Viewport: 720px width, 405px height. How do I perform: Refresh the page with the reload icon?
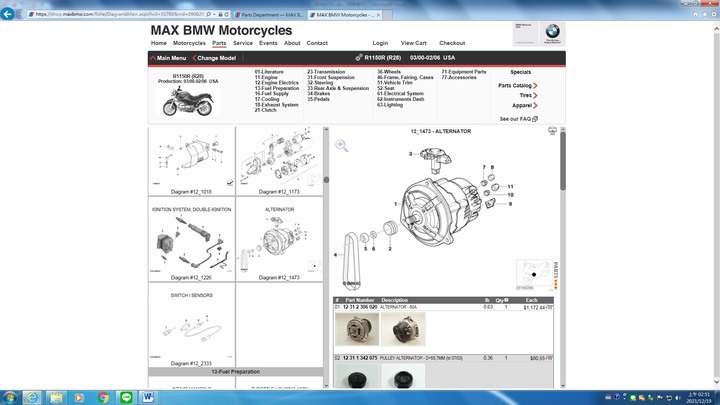(227, 15)
